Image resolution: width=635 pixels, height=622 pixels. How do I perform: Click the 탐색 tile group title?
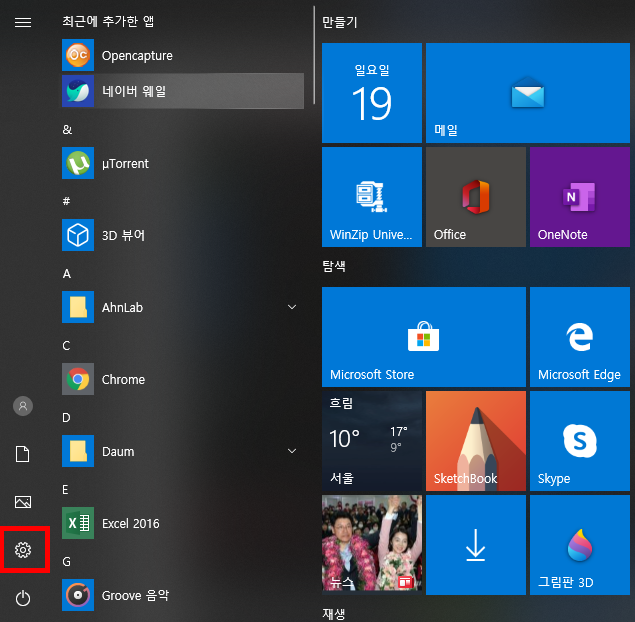point(334,266)
